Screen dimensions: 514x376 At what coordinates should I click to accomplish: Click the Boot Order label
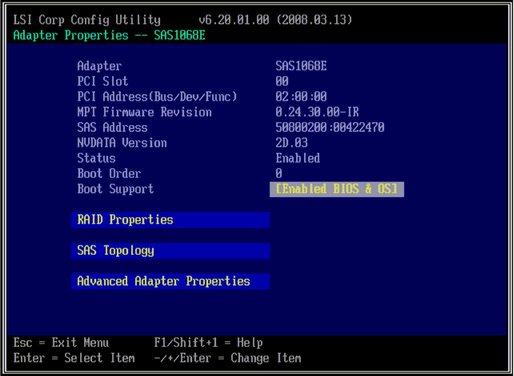109,173
